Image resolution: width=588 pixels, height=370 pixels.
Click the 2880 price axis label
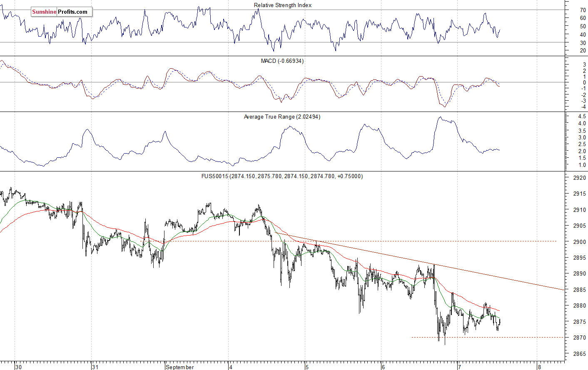point(580,305)
